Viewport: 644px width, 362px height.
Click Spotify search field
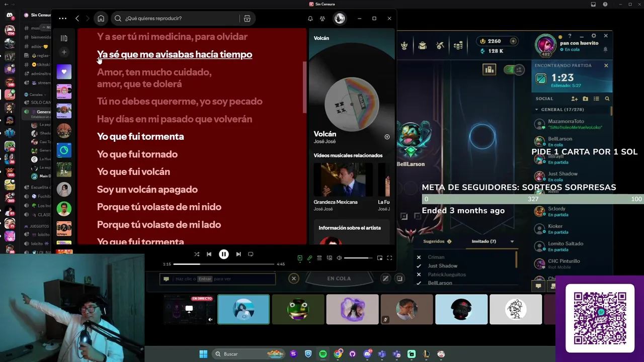(x=175, y=19)
